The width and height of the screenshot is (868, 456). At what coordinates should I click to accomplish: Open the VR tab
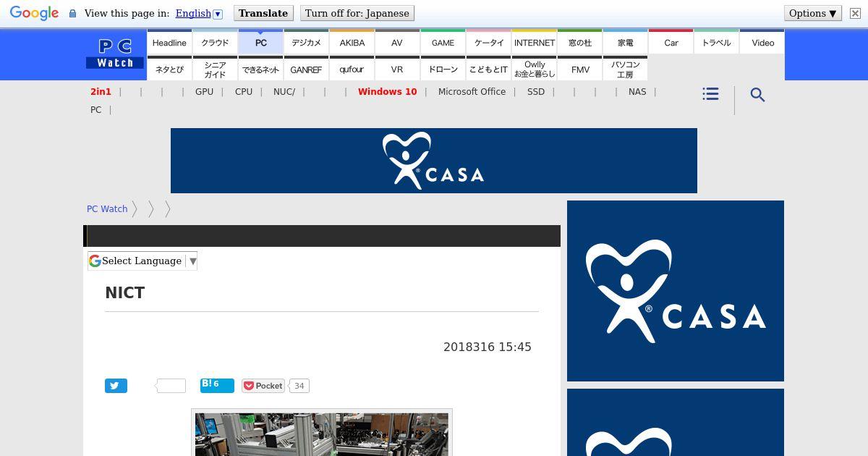coord(397,69)
